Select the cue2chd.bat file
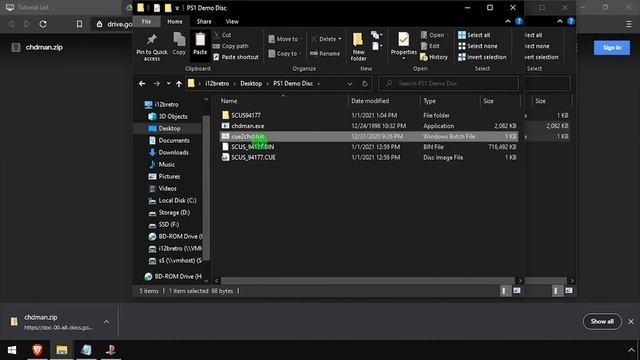 pyautogui.click(x=369, y=136)
